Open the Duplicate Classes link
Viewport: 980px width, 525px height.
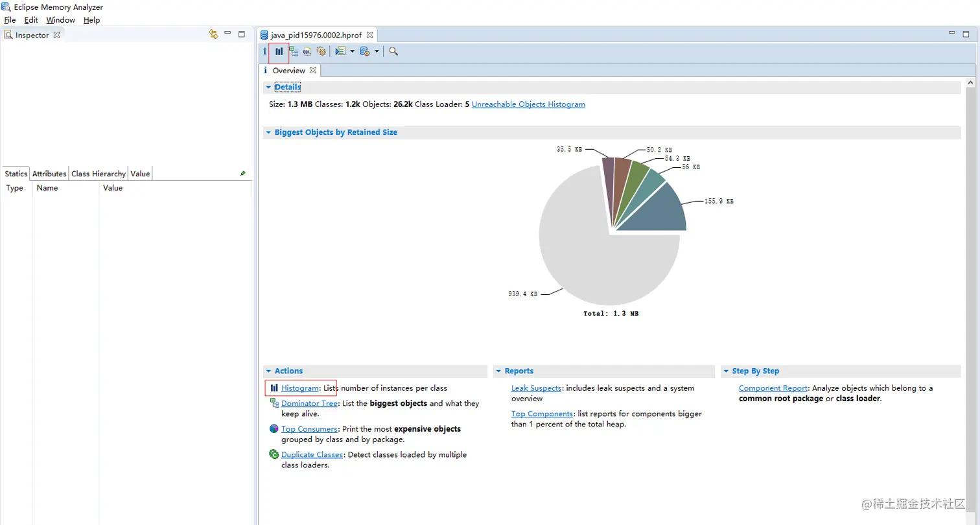click(x=312, y=455)
